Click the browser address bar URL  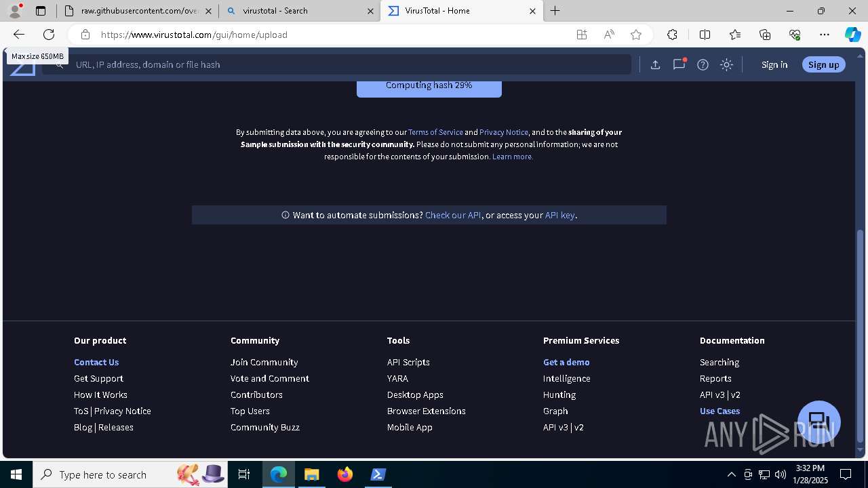click(194, 35)
